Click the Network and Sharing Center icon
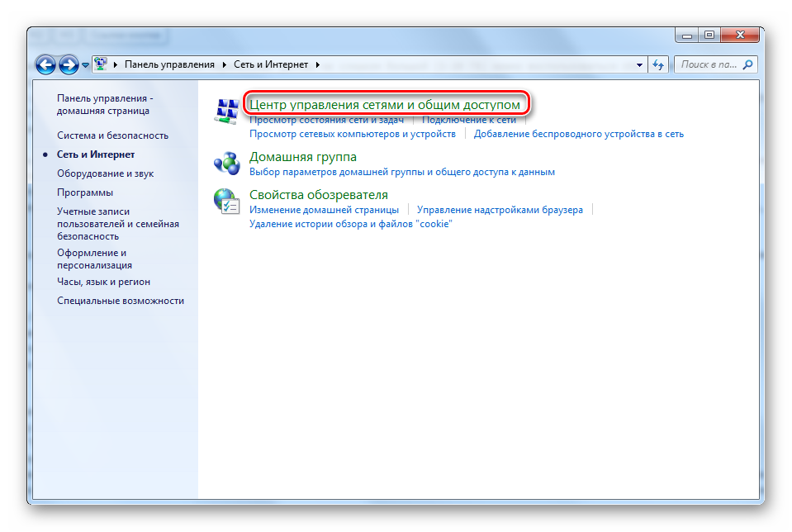The height and width of the screenshot is (532, 792). point(227,112)
